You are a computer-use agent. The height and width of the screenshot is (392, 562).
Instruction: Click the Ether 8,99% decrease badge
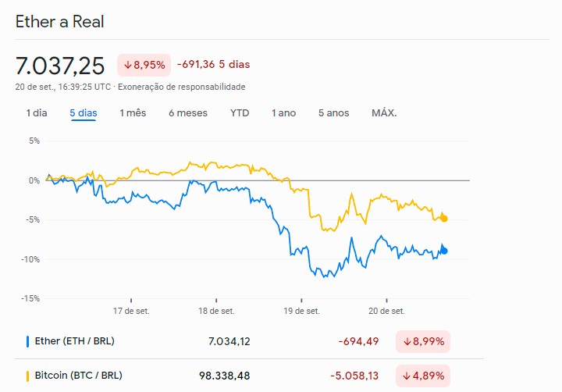[423, 341]
